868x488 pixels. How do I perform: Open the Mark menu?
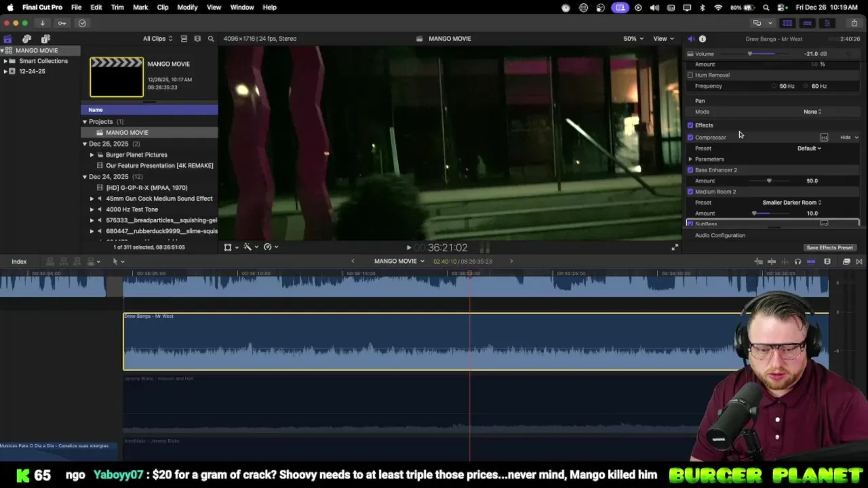pos(140,7)
